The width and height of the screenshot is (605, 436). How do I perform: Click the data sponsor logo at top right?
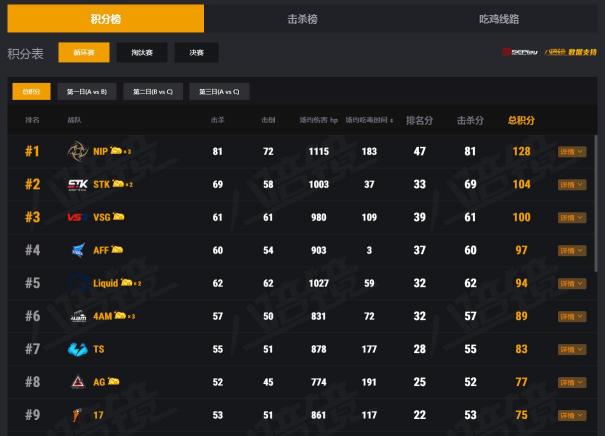point(549,52)
